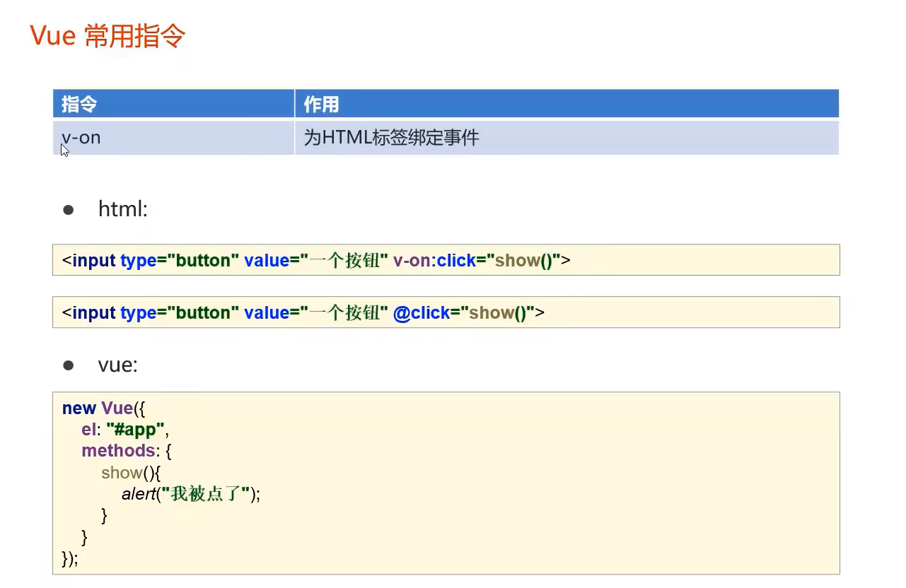Click the closing "});" code line
Screen dimensions: 906x588
(x=70, y=558)
